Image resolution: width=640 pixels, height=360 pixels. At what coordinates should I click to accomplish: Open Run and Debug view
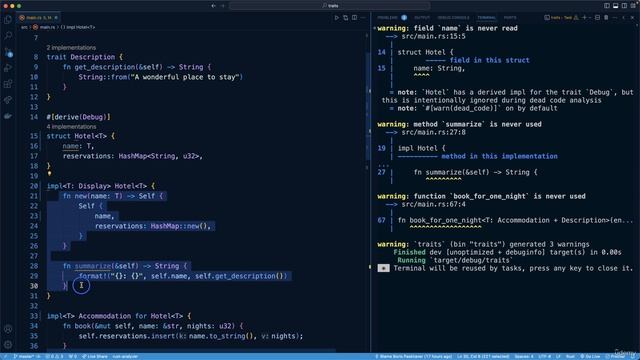point(8,68)
